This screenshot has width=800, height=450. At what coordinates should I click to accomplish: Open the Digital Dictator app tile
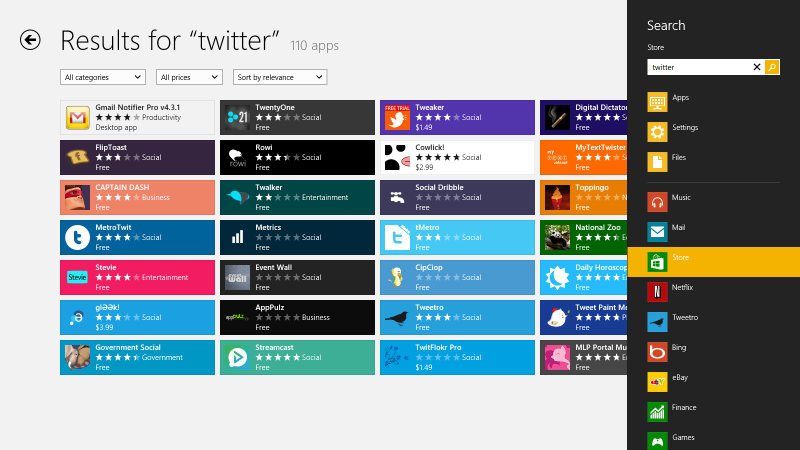pos(583,117)
